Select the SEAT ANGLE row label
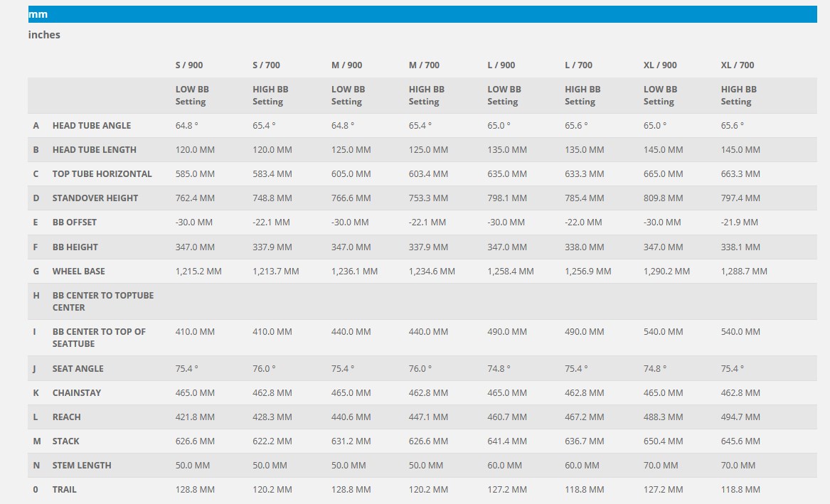The image size is (830, 504). pyautogui.click(x=78, y=368)
